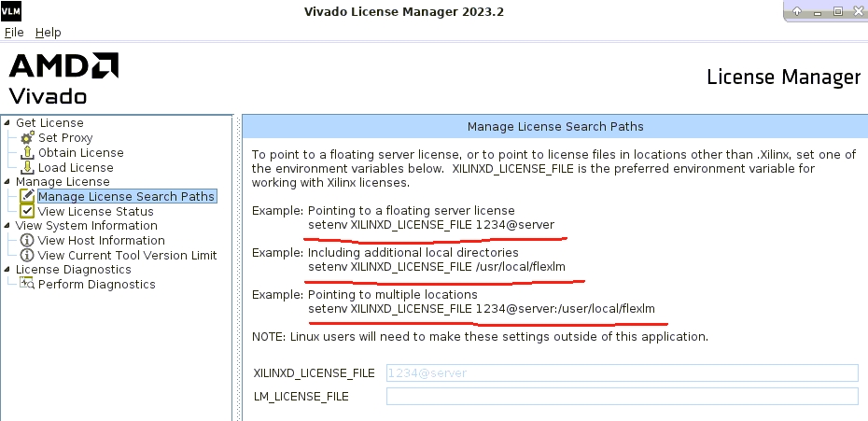Open View Current Tool Version Limit
868x421 pixels.
[127, 256]
